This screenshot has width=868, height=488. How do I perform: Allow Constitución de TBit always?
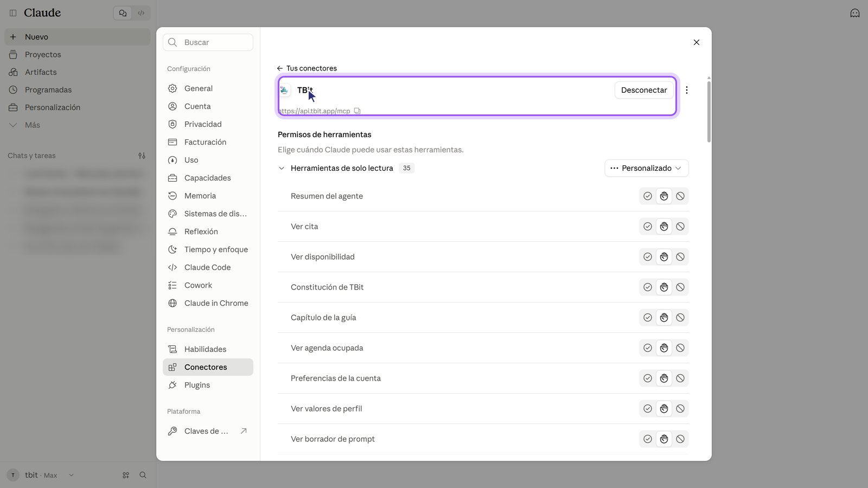coord(647,287)
